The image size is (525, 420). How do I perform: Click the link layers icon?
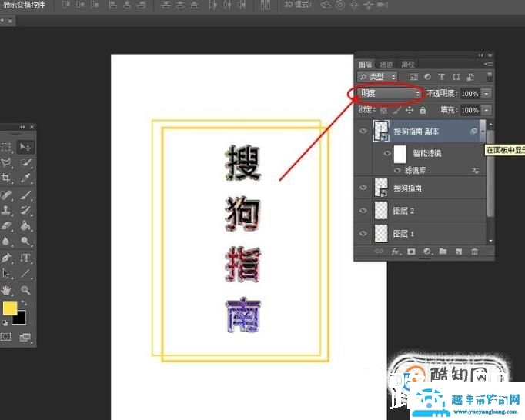(379, 252)
